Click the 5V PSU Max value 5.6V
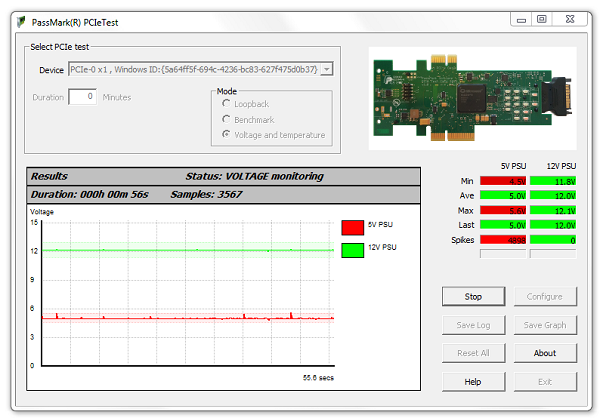This screenshot has height=418, width=600. [503, 210]
